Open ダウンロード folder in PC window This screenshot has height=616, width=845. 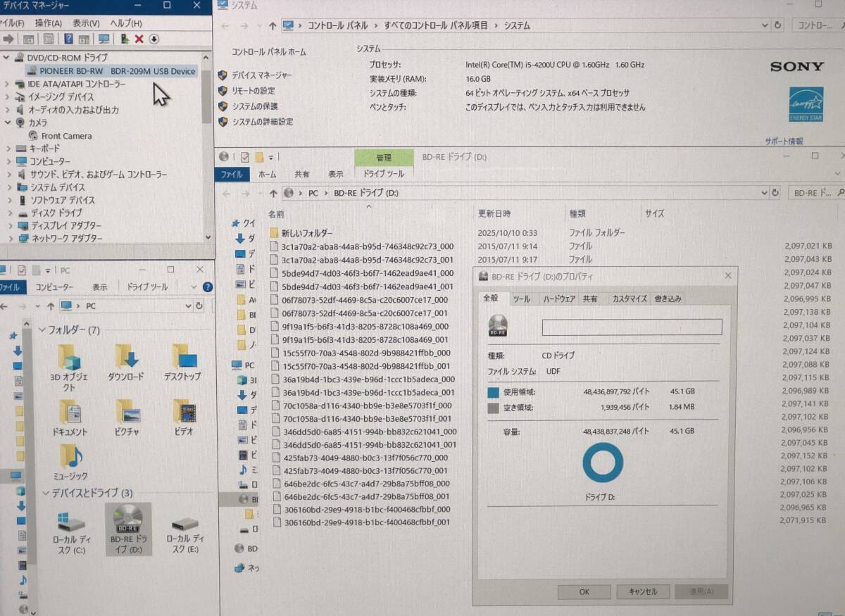(127, 363)
